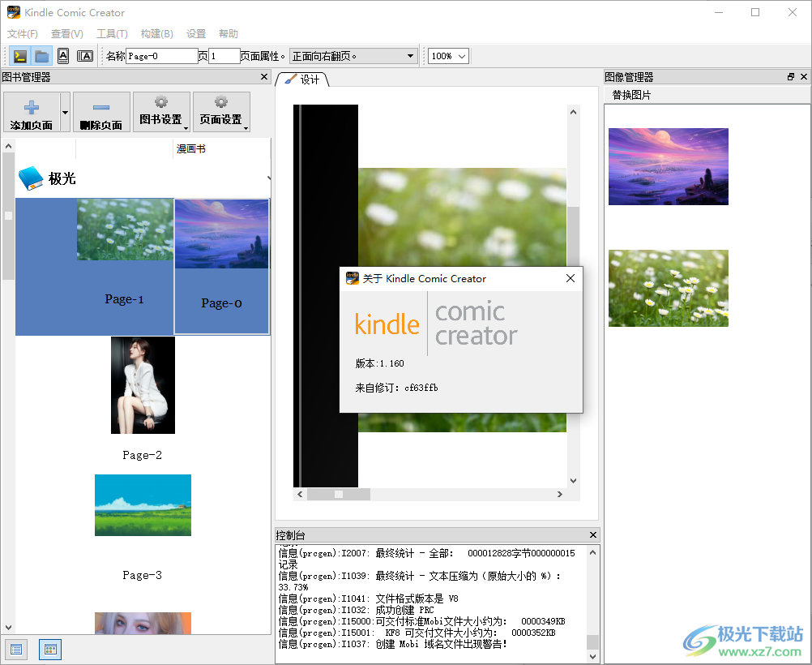The height and width of the screenshot is (665, 812).
Task: Open a book via the folder toolbar icon
Action: [x=41, y=55]
